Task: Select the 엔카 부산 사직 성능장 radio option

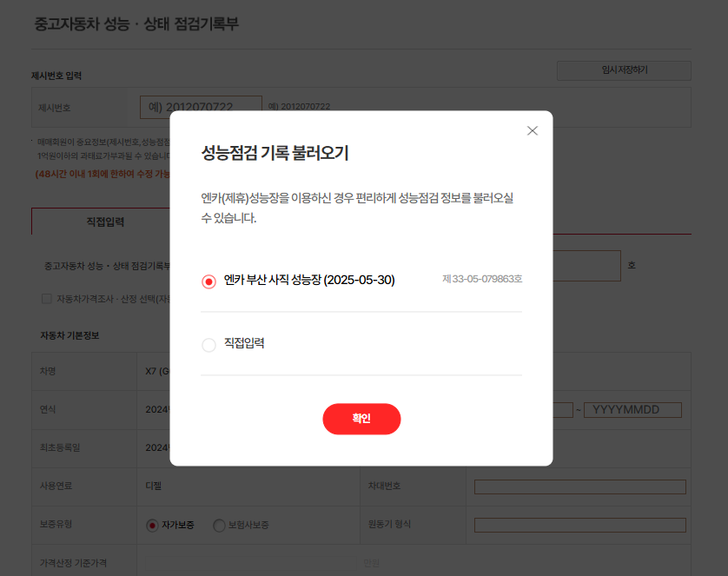Action: tap(208, 281)
